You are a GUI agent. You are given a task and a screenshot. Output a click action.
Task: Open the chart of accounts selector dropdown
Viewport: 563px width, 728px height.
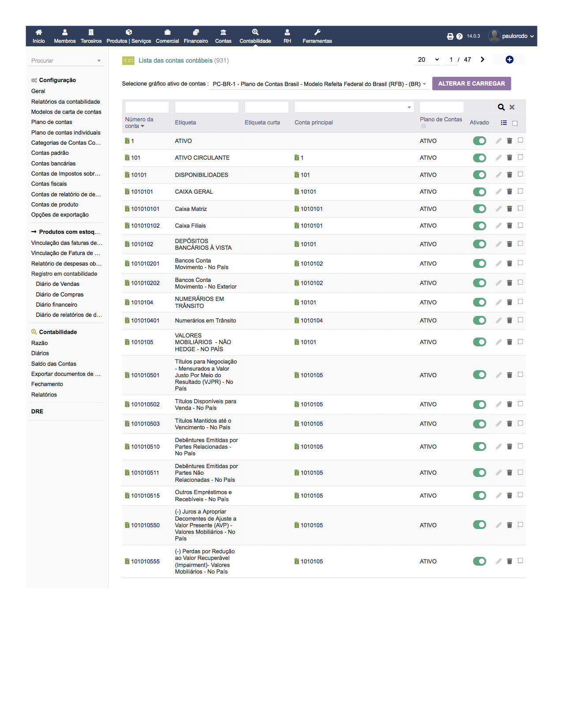tap(319, 84)
